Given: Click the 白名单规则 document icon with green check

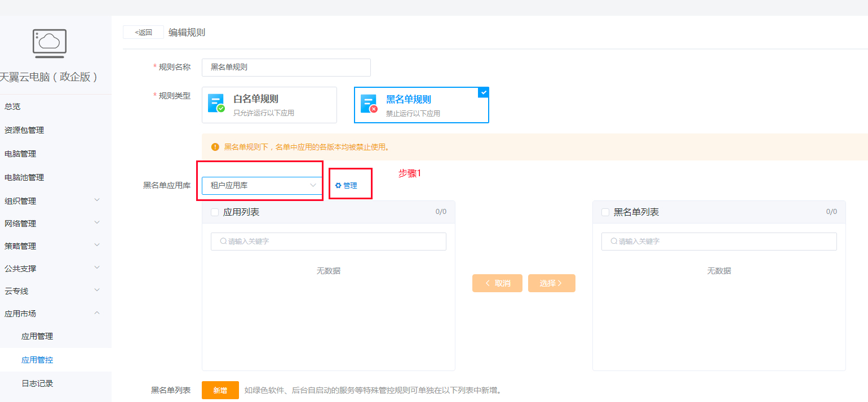Looking at the screenshot, I should pyautogui.click(x=215, y=102).
